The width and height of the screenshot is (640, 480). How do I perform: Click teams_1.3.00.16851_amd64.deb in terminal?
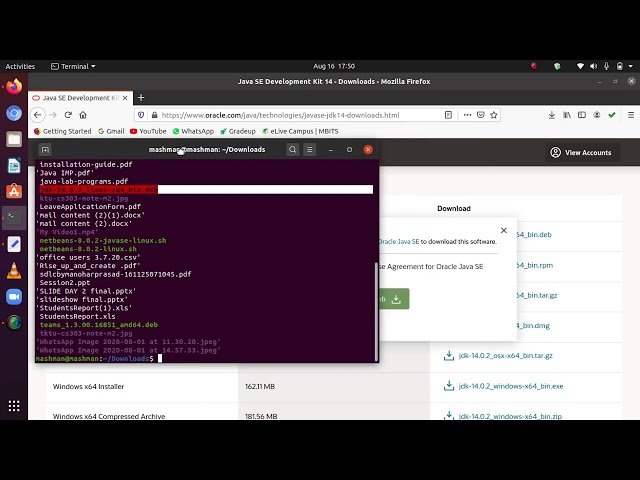[x=99, y=325]
